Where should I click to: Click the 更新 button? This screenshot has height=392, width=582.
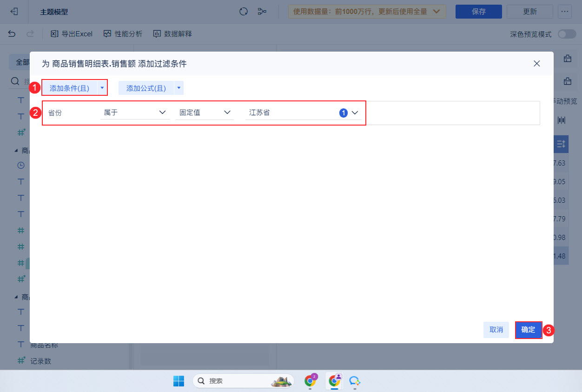click(x=530, y=12)
